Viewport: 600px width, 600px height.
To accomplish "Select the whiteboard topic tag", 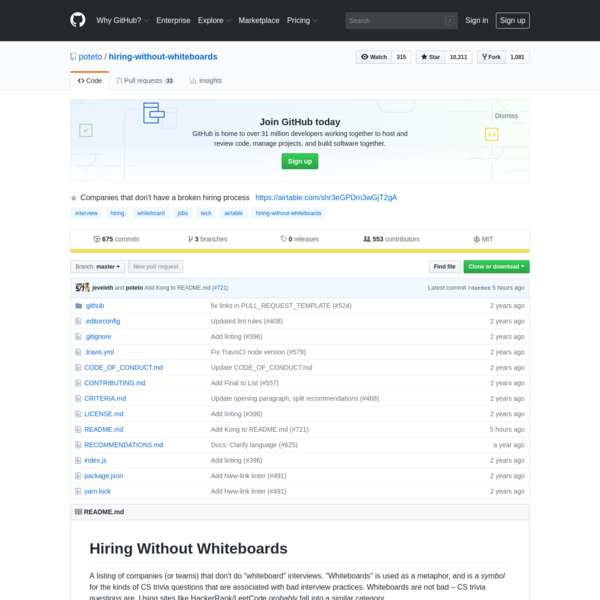I will point(151,213).
